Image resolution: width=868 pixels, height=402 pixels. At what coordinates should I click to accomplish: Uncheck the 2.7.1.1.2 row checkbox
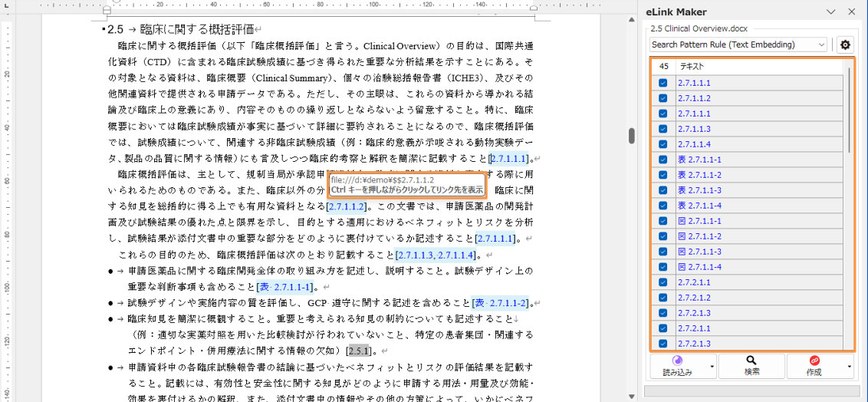click(663, 98)
